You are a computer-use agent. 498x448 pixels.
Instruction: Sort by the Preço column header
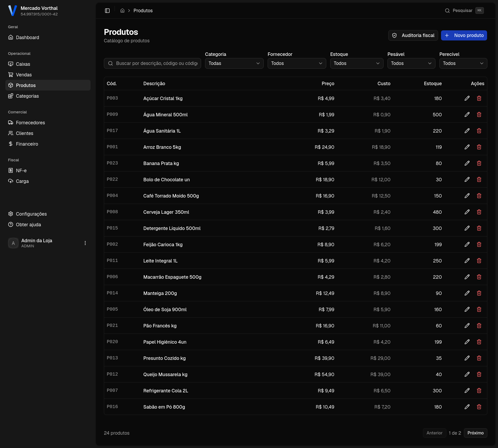pos(328,84)
